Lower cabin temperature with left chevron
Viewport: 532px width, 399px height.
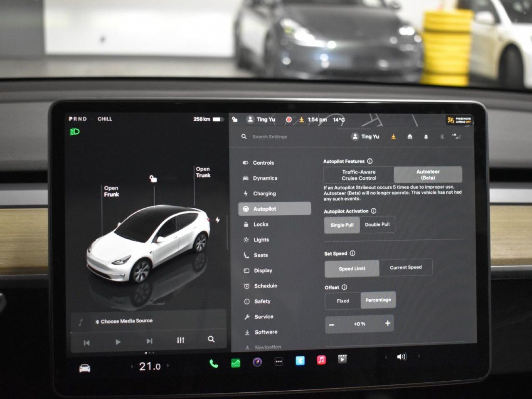(x=132, y=367)
